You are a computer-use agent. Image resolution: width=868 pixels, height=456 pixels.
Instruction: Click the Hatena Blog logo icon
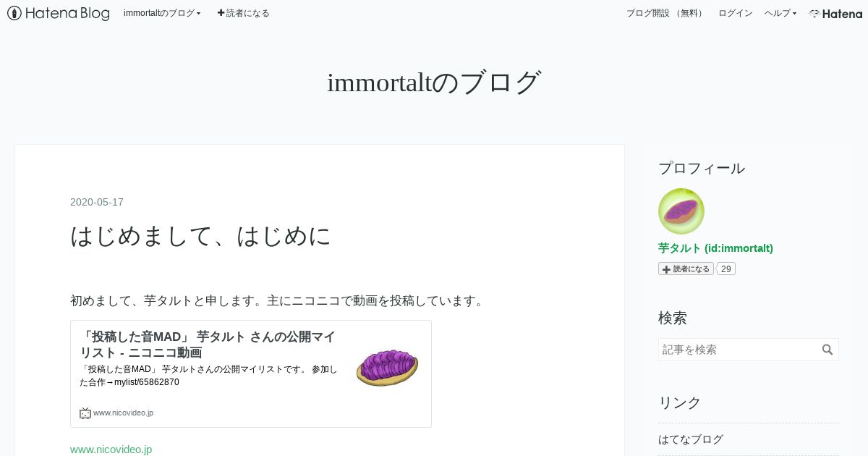[14, 13]
